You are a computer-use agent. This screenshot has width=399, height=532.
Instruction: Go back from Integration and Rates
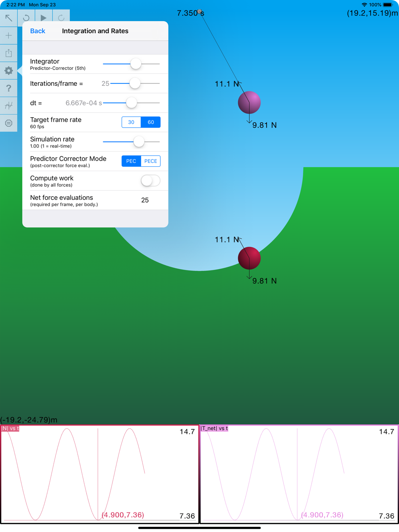point(38,31)
